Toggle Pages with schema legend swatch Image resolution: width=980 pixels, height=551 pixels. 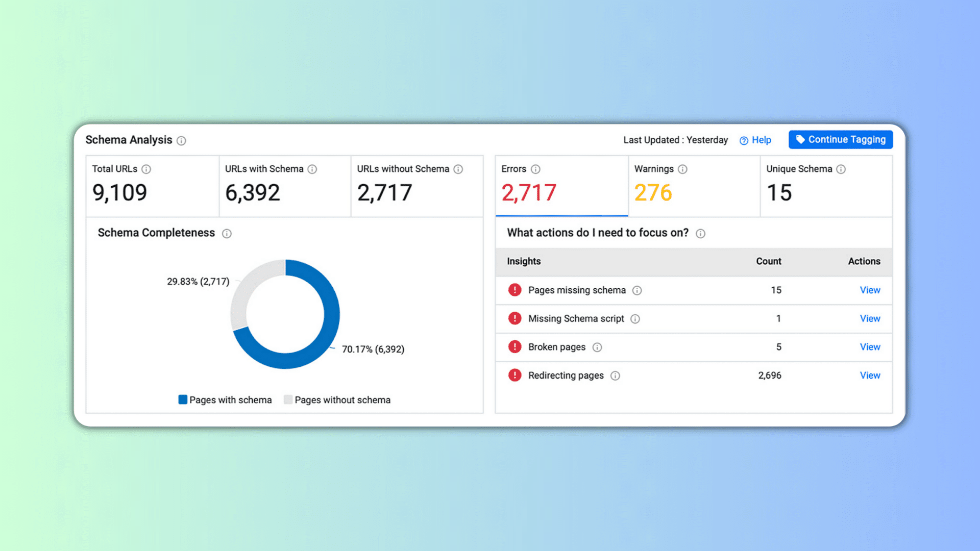[x=183, y=399]
